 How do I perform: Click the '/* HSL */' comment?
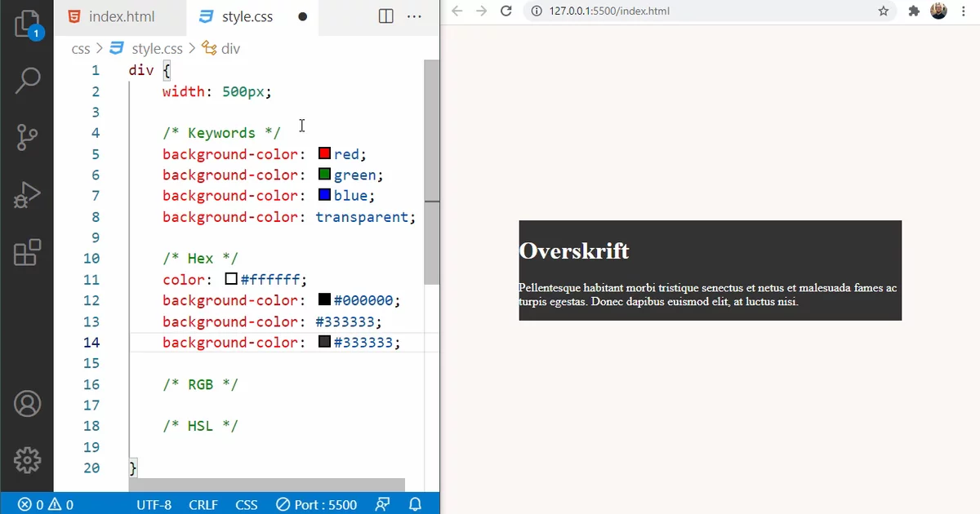point(200,426)
